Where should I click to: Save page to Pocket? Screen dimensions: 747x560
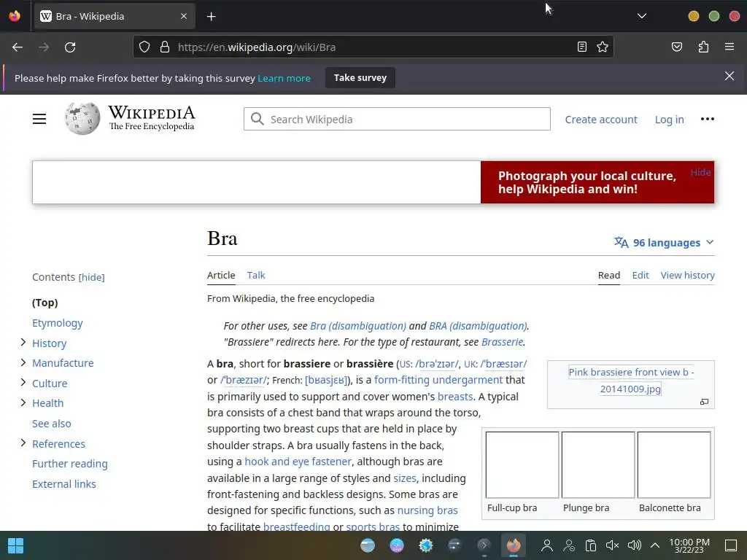677,47
